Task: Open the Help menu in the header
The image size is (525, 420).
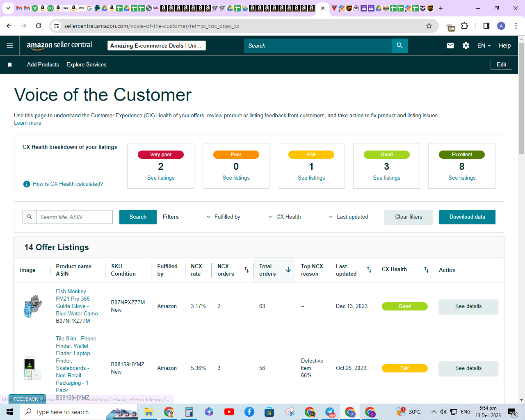Action: [504, 46]
